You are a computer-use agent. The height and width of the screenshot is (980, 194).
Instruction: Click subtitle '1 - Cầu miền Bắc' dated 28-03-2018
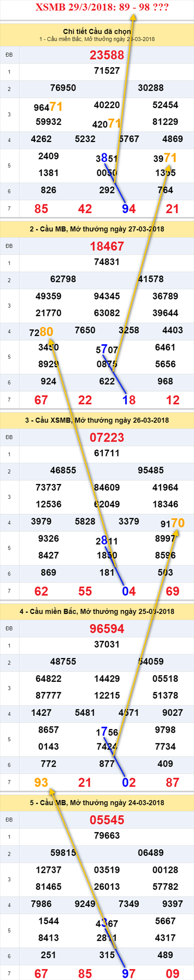point(97,39)
